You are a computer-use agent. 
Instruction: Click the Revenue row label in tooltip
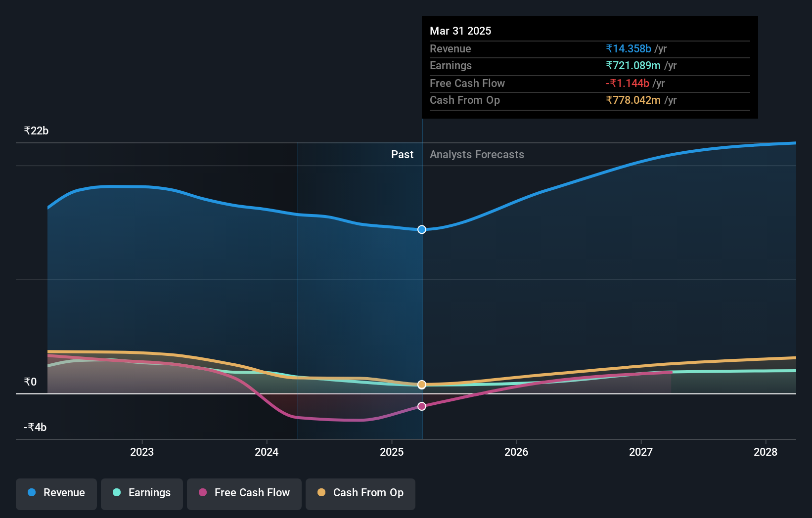tap(450, 48)
